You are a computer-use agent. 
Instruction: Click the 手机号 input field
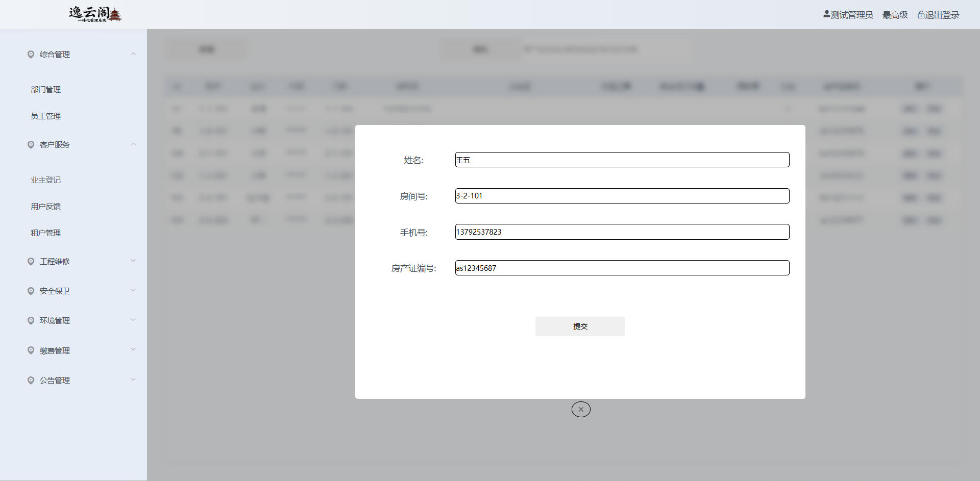click(x=622, y=232)
